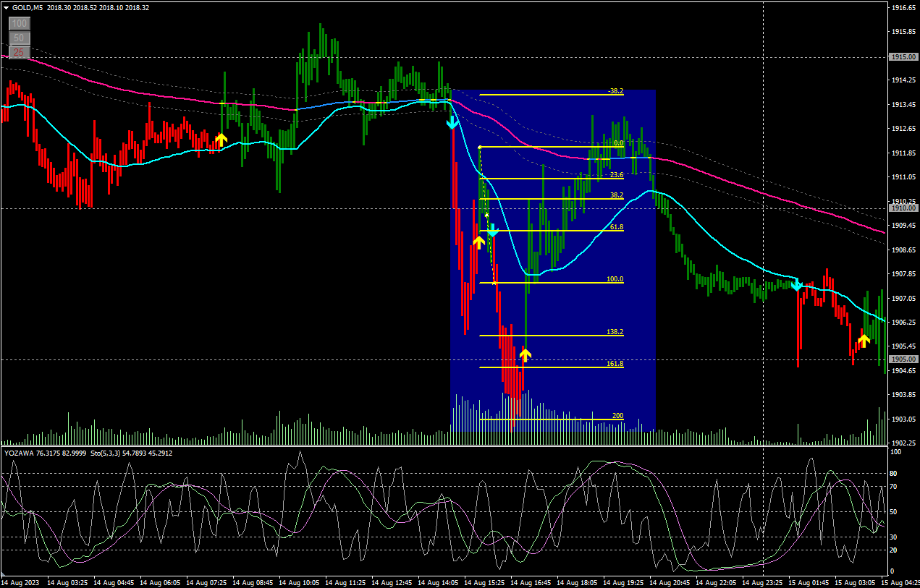920x588 pixels.
Task: Click yellow up arrow just above the 161.8 line
Action: pyautogui.click(x=525, y=354)
